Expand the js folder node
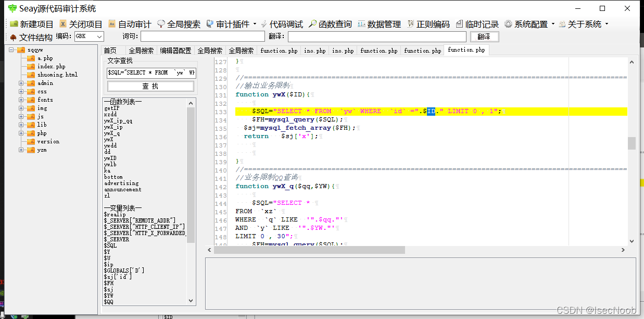644x319 pixels. pos(21,116)
